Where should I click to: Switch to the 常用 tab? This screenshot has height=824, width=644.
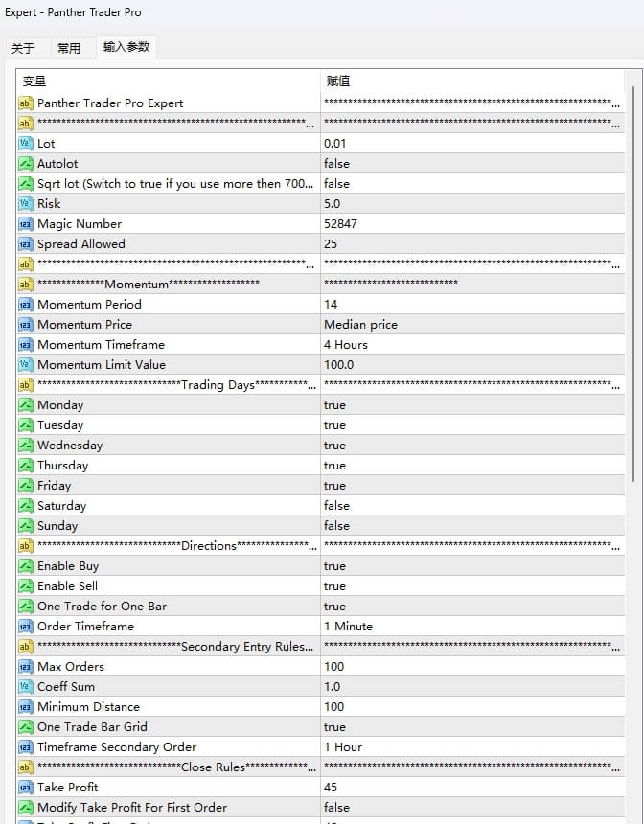point(69,48)
